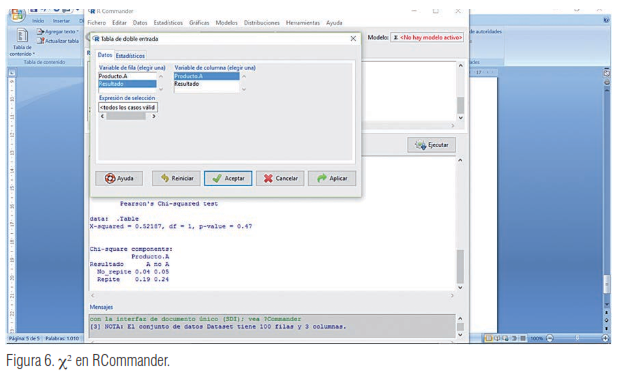Click the Expresión de selección input field
This screenshot has width=623, height=374.
tap(128, 107)
